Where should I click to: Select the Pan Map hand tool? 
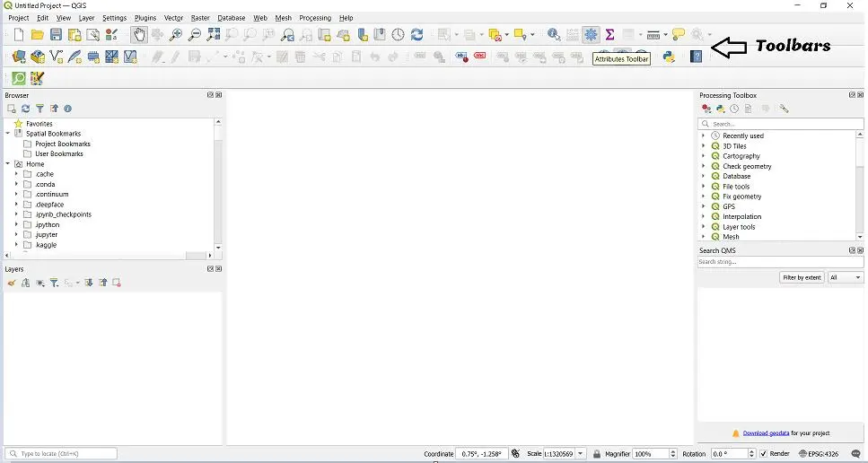point(139,35)
